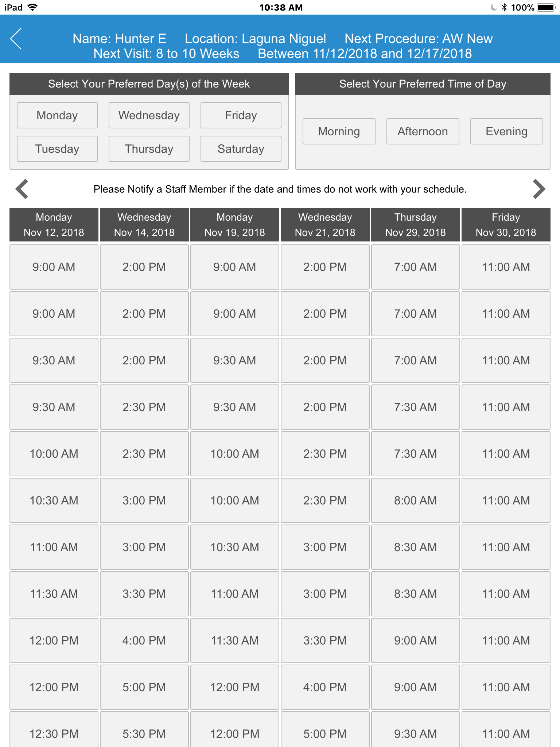Tap 11:30 AM slot on Monday Nov 19
Image resolution: width=560 pixels, height=747 pixels.
[235, 640]
